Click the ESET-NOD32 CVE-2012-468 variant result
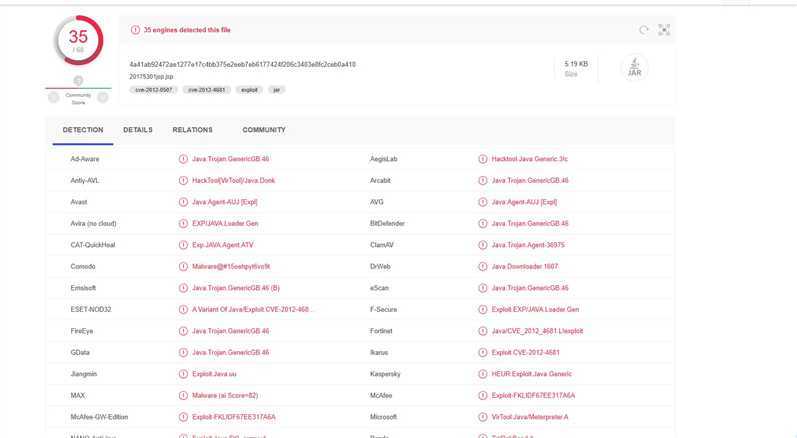The image size is (797, 438). (252, 309)
